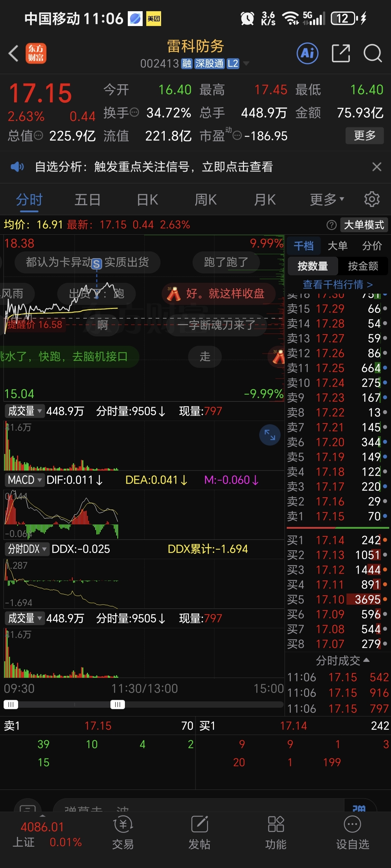Tap the 上证 index ticker
Viewport: 391px width, 868px height.
click(x=47, y=834)
